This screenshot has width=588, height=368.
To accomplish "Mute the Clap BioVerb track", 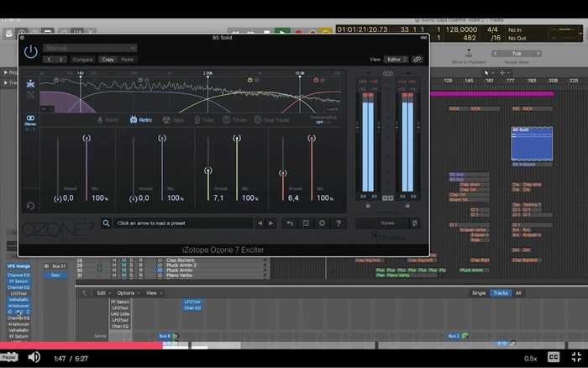I will pyautogui.click(x=123, y=260).
